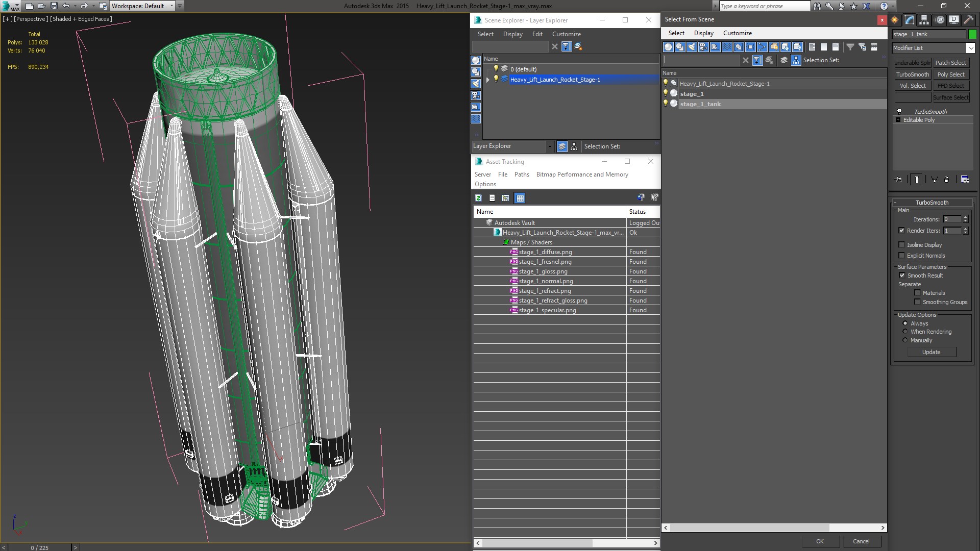Toggle bone objects filter in Select From Scene

[762, 47]
